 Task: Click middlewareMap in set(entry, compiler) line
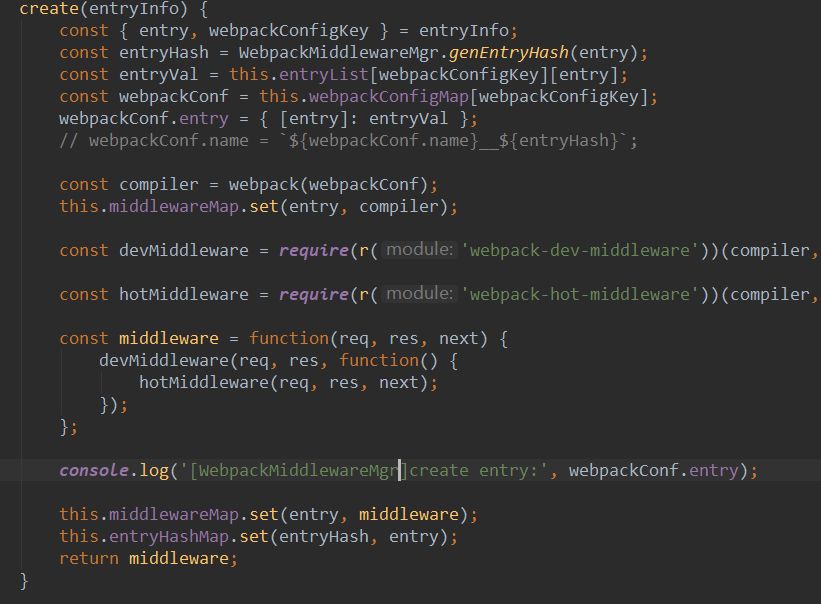[x=174, y=206]
